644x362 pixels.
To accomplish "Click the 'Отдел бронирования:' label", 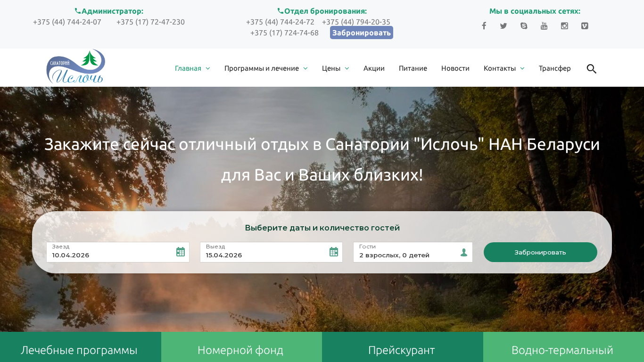I will click(325, 11).
